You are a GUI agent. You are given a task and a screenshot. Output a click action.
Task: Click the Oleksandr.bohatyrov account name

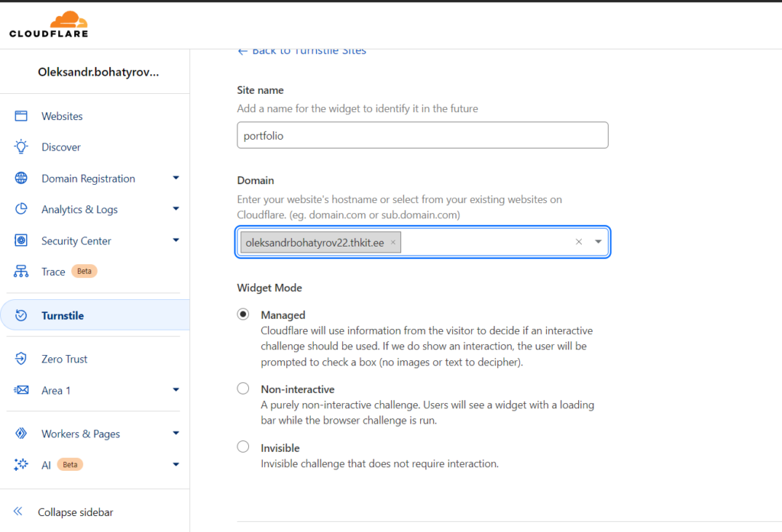click(x=99, y=72)
